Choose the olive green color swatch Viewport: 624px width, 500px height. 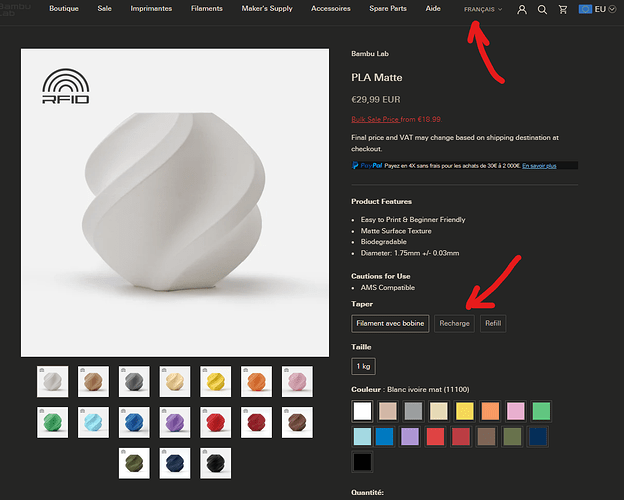point(512,436)
